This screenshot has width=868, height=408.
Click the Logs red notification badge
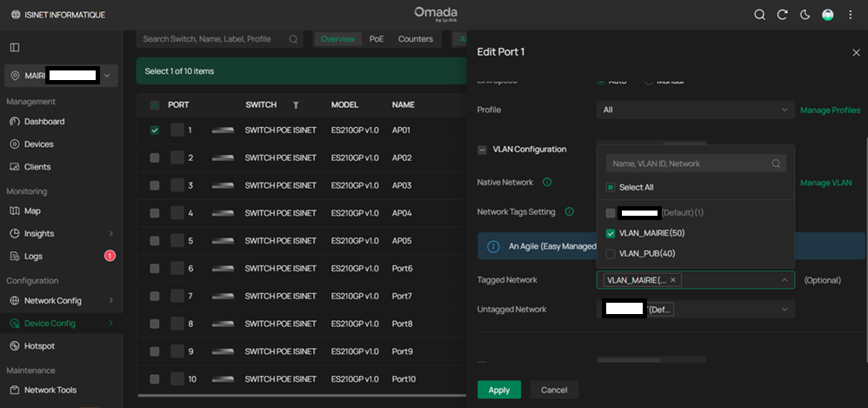coord(110,256)
